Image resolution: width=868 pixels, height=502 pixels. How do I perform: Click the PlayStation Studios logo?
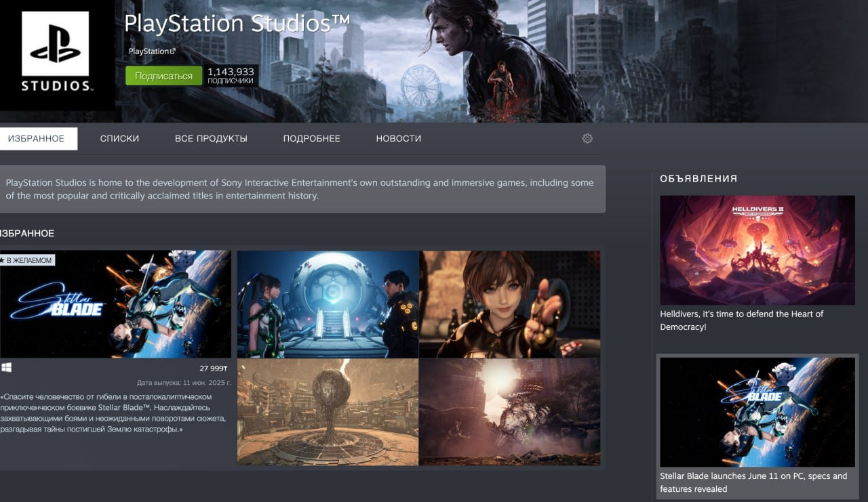pyautogui.click(x=56, y=54)
